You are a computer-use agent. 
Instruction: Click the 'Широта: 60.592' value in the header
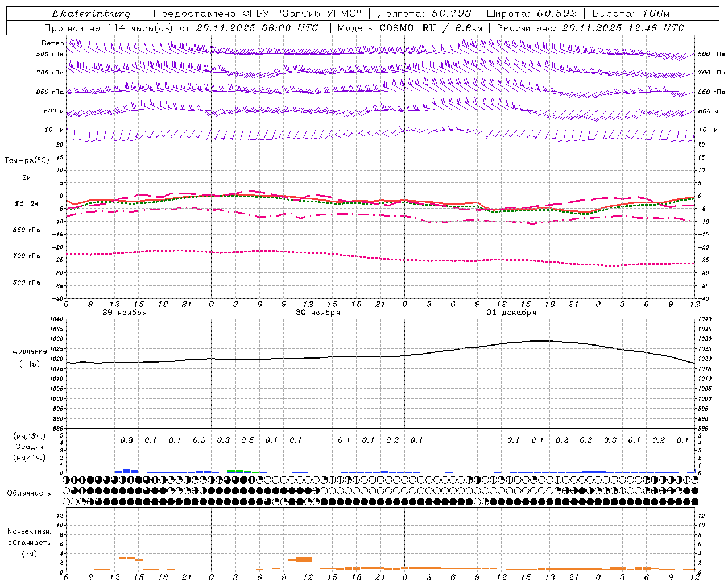[532, 14]
